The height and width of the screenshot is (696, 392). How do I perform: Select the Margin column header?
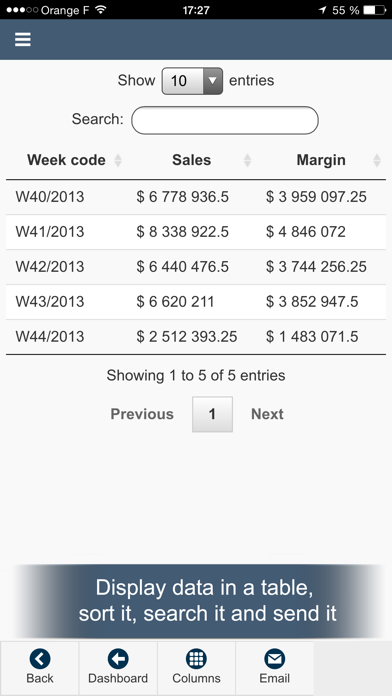[321, 160]
